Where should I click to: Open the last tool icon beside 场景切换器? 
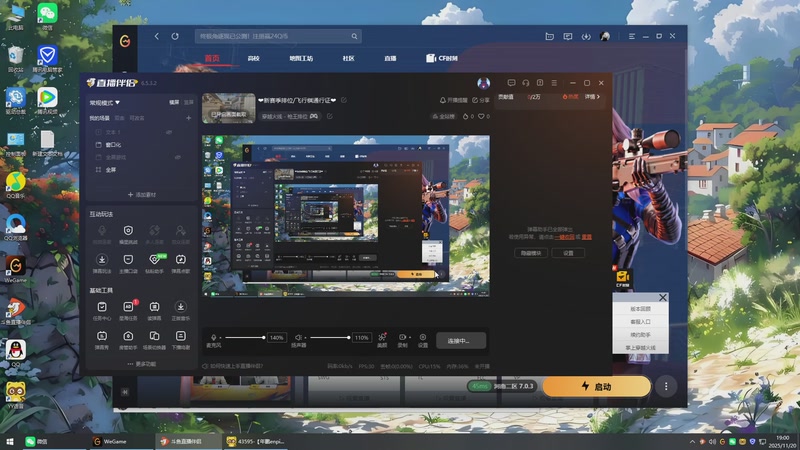point(180,336)
